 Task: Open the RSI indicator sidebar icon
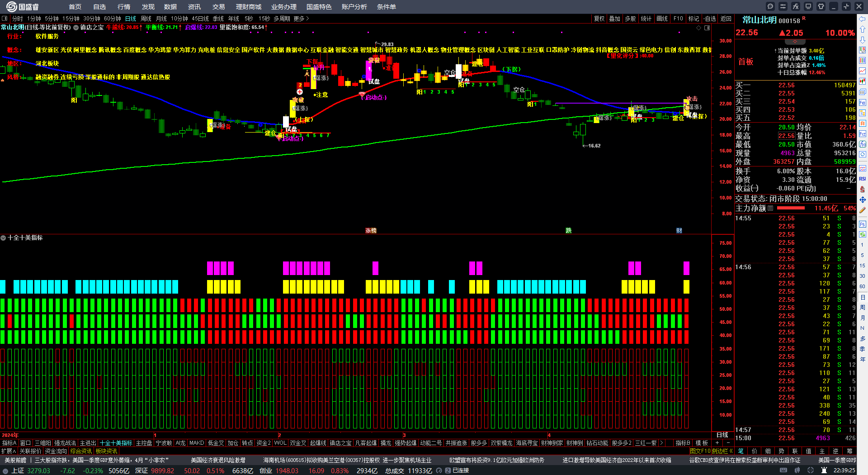[863, 179]
